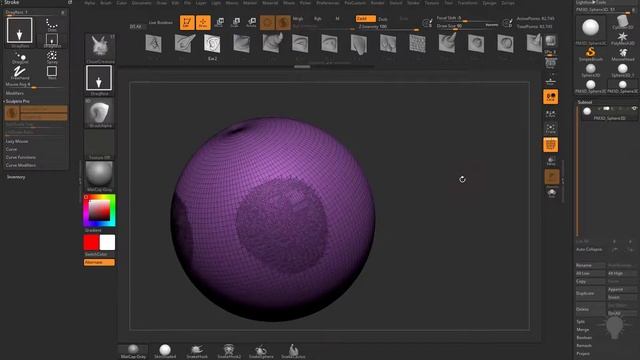Image resolution: width=640 pixels, height=360 pixels.
Task: Enable Mrgb painting mode
Action: pos(298,19)
